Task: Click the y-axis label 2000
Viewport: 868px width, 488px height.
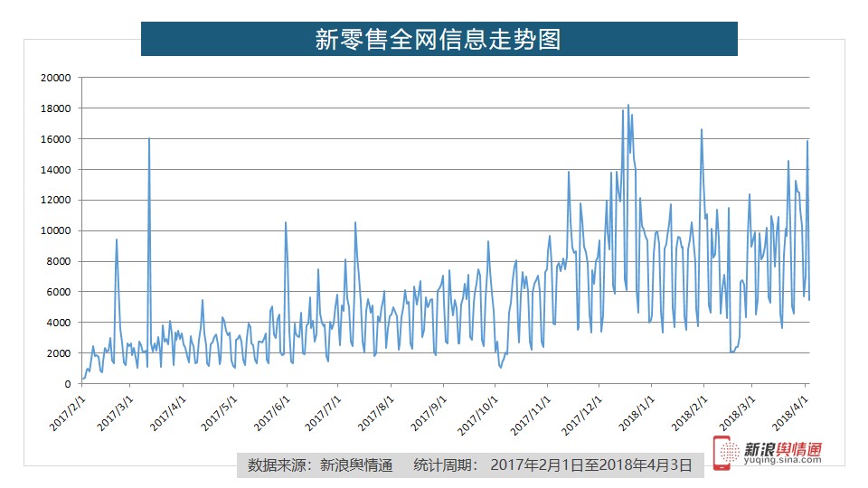Action: click(x=58, y=353)
